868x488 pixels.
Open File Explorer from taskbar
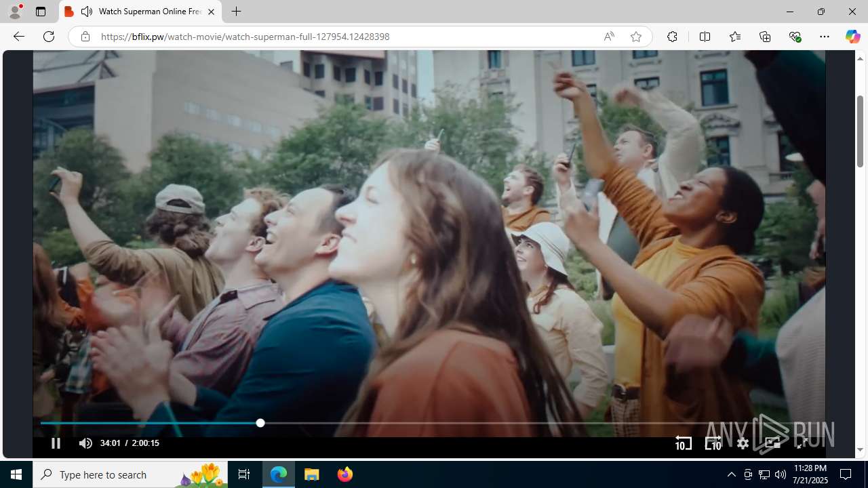pyautogui.click(x=312, y=474)
